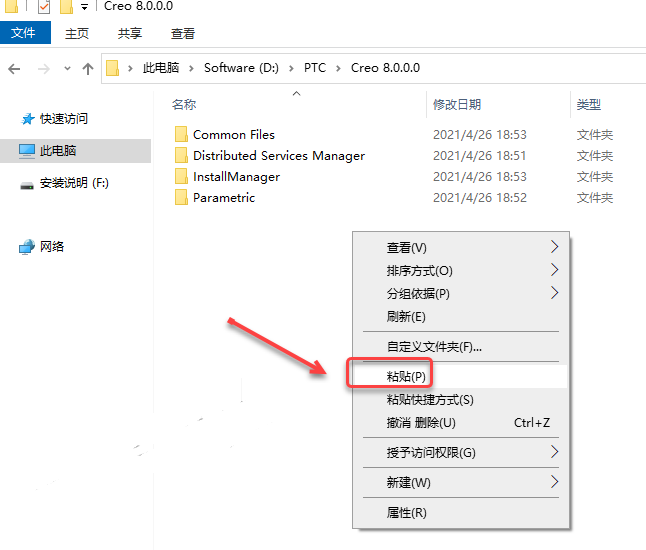646x550 pixels.
Task: Sort by the 类型 column header
Action: [x=589, y=105]
